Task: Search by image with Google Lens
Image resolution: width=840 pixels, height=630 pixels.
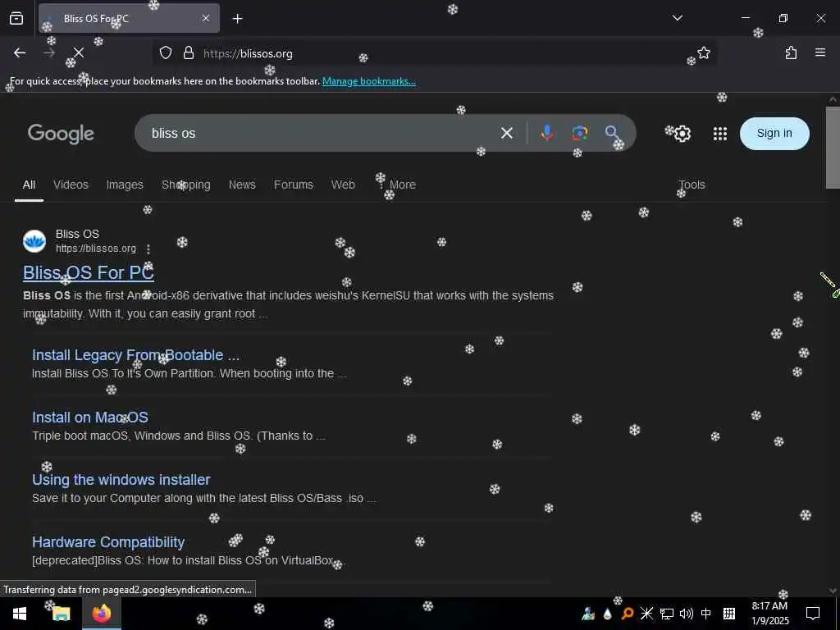Action: point(580,133)
